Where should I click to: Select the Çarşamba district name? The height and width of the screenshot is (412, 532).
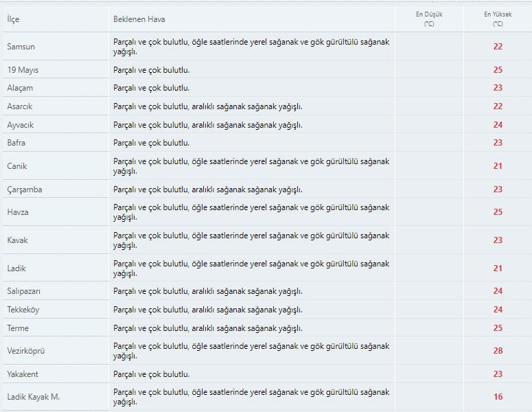tap(25, 190)
